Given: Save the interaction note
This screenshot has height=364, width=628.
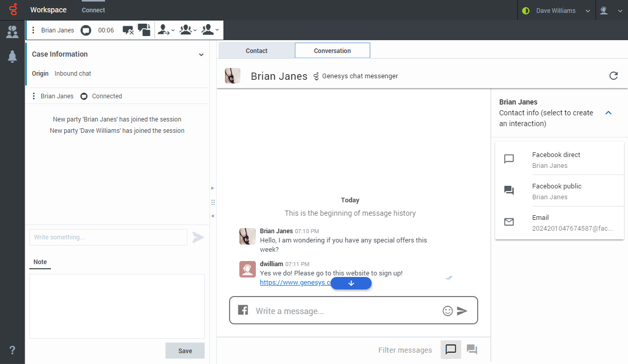Looking at the screenshot, I should [x=185, y=351].
